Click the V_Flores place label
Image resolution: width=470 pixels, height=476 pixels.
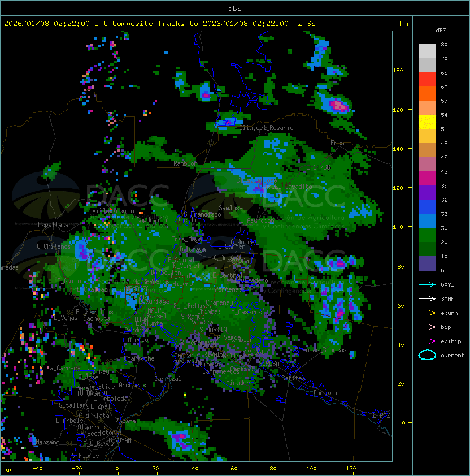click(x=85, y=455)
